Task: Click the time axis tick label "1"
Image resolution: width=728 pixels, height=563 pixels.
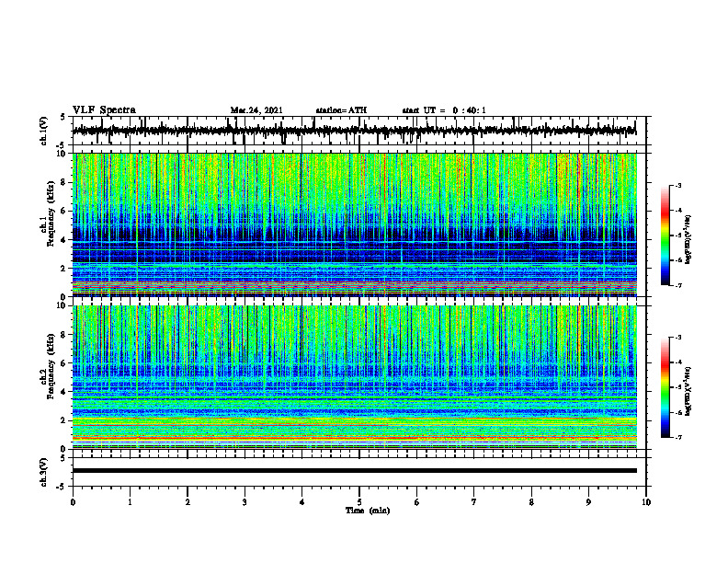Action: pos(130,502)
